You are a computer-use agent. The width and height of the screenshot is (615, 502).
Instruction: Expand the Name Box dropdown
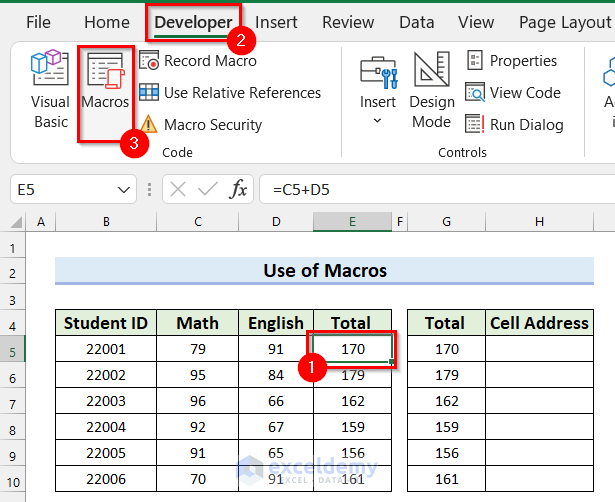pos(125,189)
